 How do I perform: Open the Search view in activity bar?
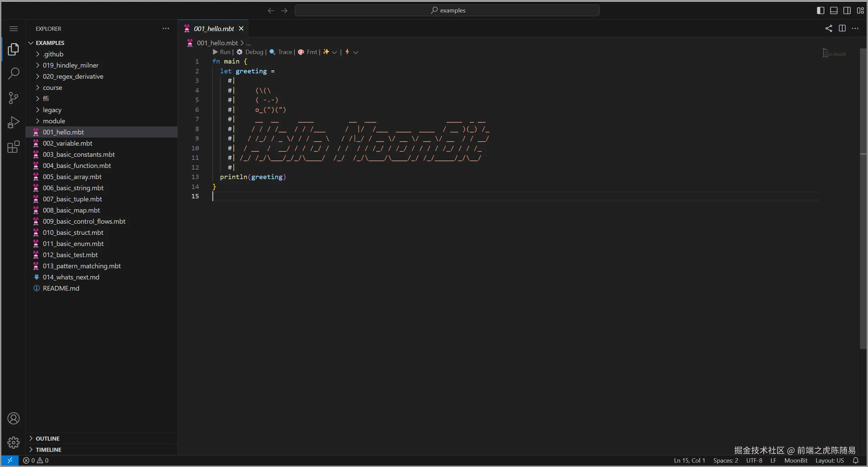point(14,73)
